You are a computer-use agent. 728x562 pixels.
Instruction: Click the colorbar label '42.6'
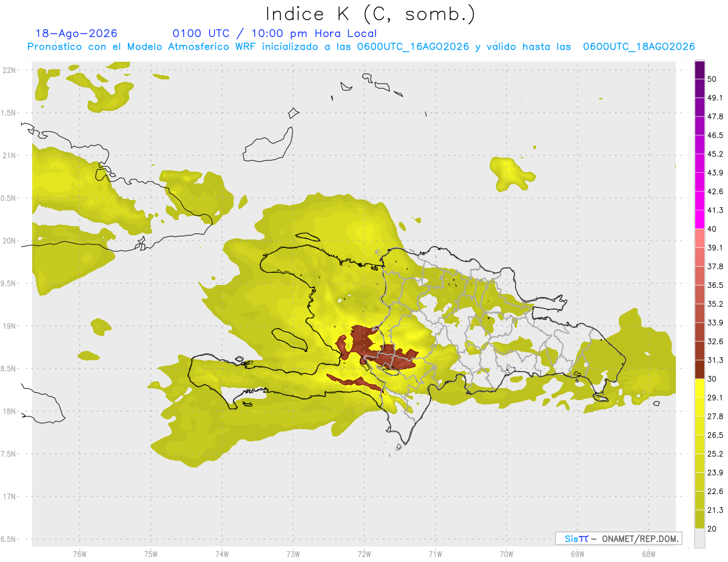715,192
